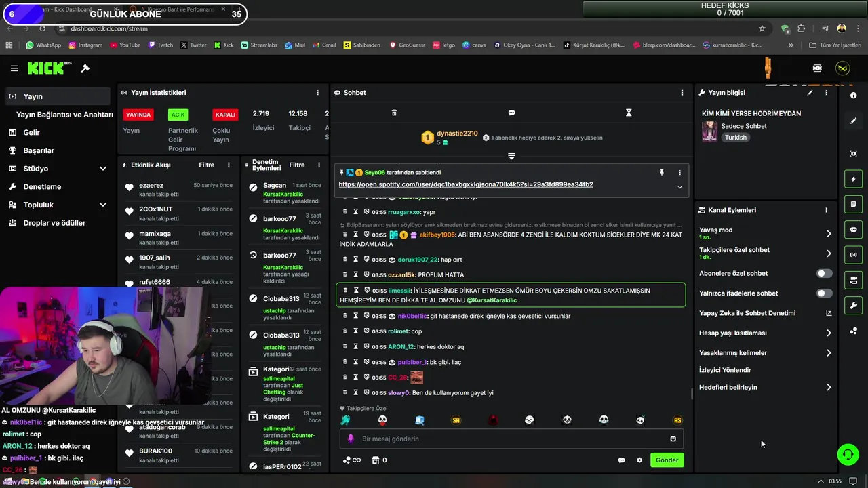
Task: Click the wrench icon in the right sidebar
Action: [853, 306]
